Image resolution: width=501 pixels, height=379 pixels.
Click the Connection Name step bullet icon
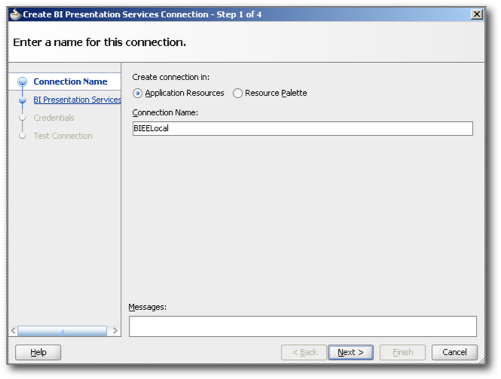(x=22, y=82)
